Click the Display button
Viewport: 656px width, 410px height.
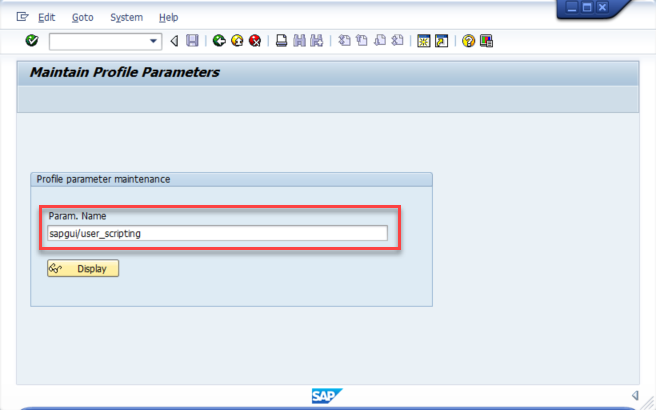tap(83, 268)
